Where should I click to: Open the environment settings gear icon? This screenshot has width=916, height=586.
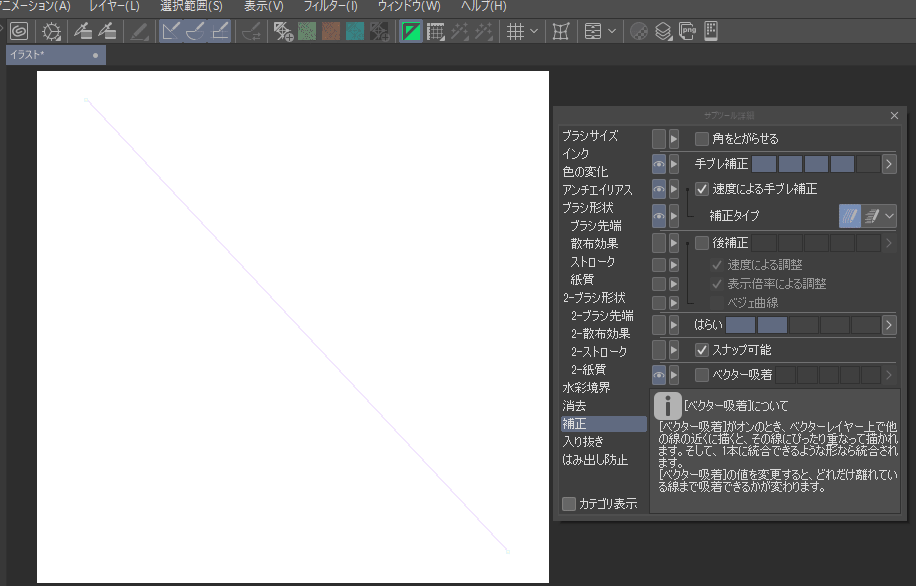tap(52, 31)
